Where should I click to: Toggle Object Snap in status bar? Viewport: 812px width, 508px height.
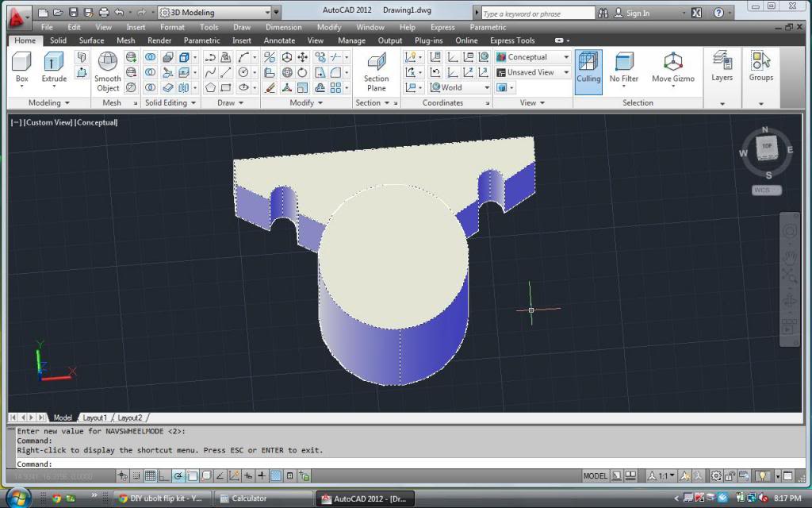(x=192, y=476)
